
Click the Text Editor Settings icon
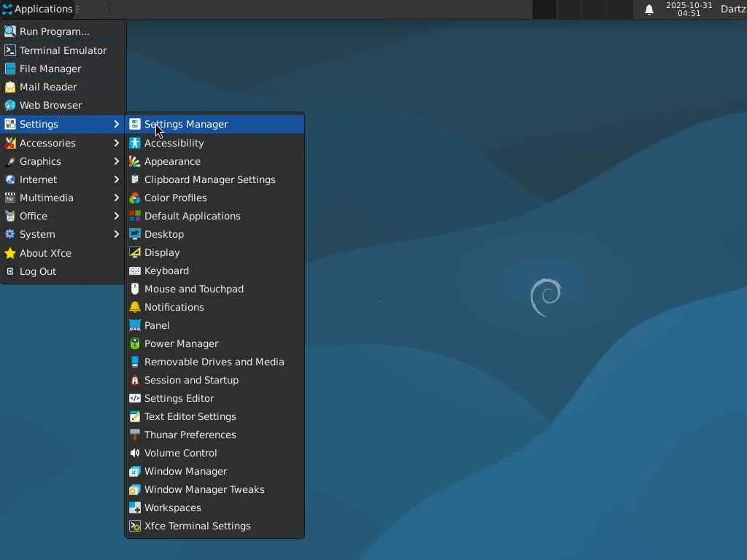(x=135, y=416)
